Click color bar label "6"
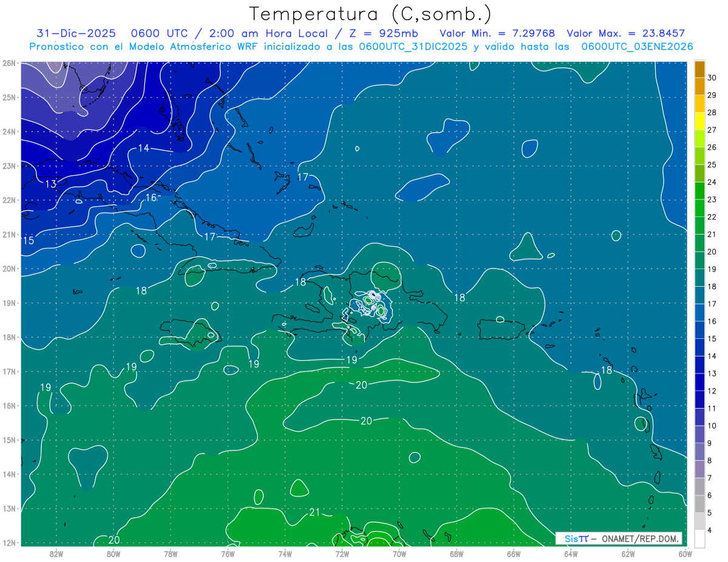 click(x=710, y=495)
